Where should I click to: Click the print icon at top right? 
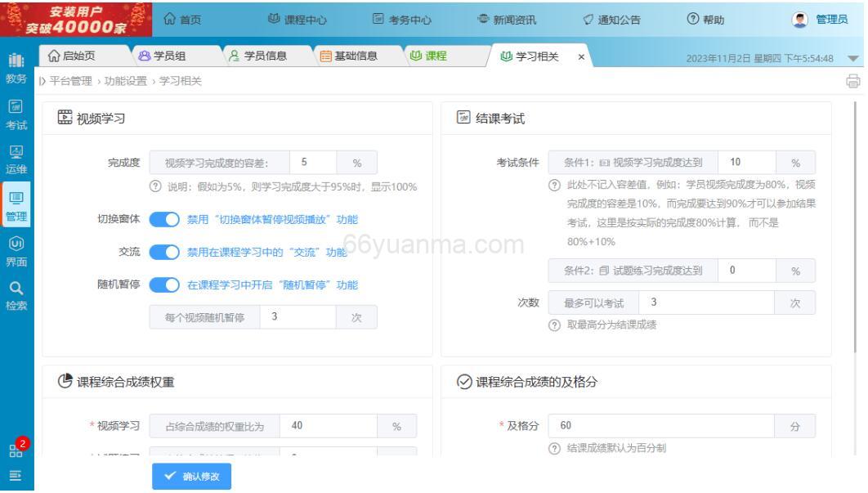click(x=852, y=82)
